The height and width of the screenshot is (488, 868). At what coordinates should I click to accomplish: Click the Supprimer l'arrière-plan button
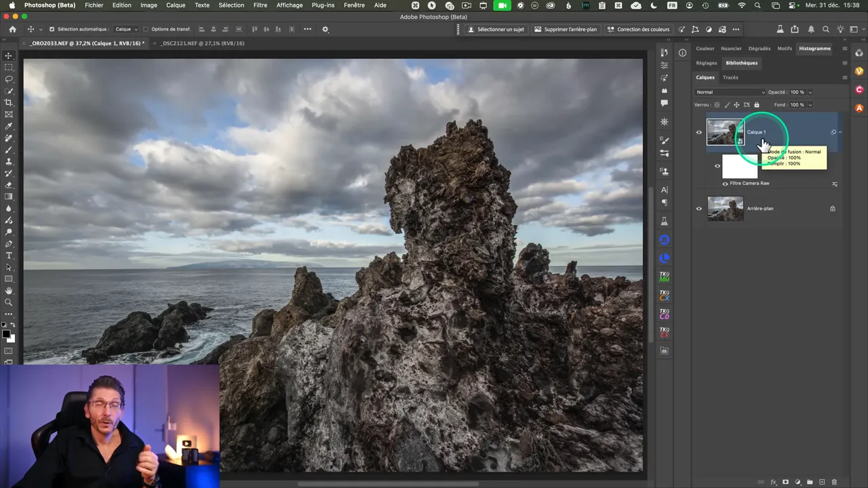tap(566, 29)
